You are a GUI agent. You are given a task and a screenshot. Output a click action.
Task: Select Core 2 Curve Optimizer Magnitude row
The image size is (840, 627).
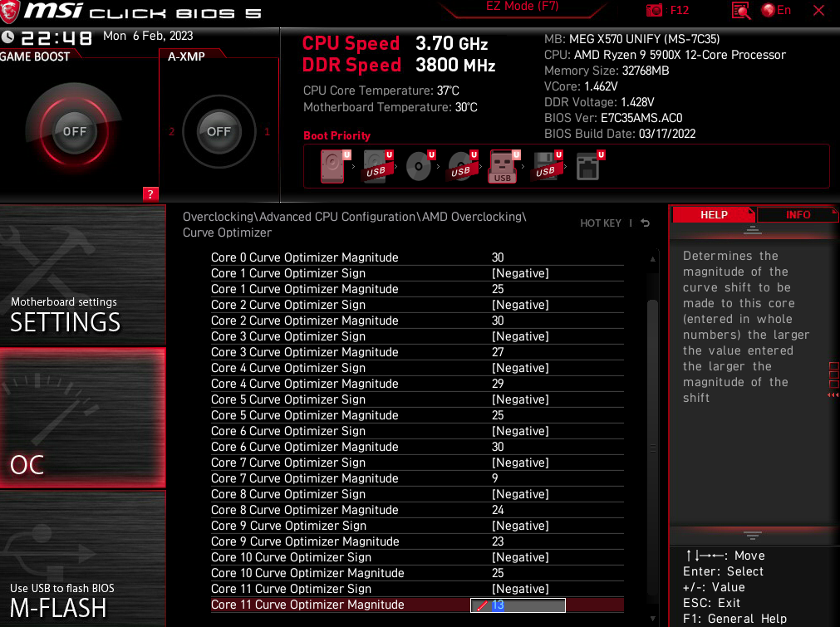(417, 321)
